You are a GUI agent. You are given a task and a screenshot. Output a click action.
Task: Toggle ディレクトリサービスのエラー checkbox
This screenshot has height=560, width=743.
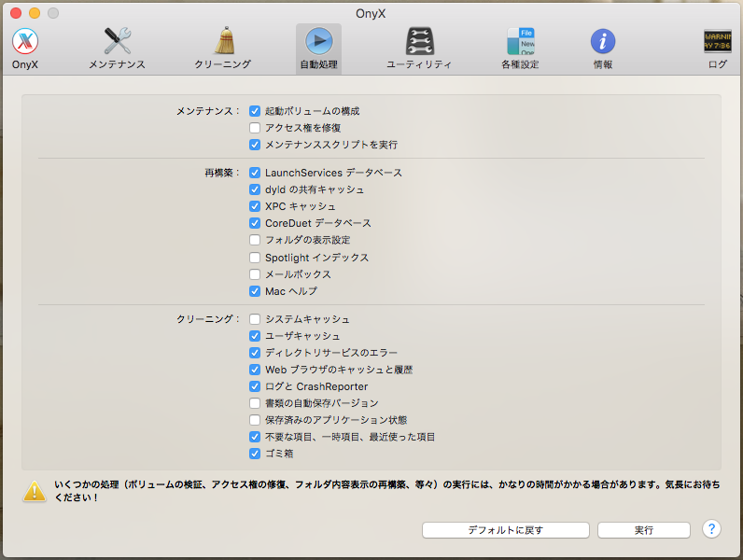pyautogui.click(x=255, y=353)
